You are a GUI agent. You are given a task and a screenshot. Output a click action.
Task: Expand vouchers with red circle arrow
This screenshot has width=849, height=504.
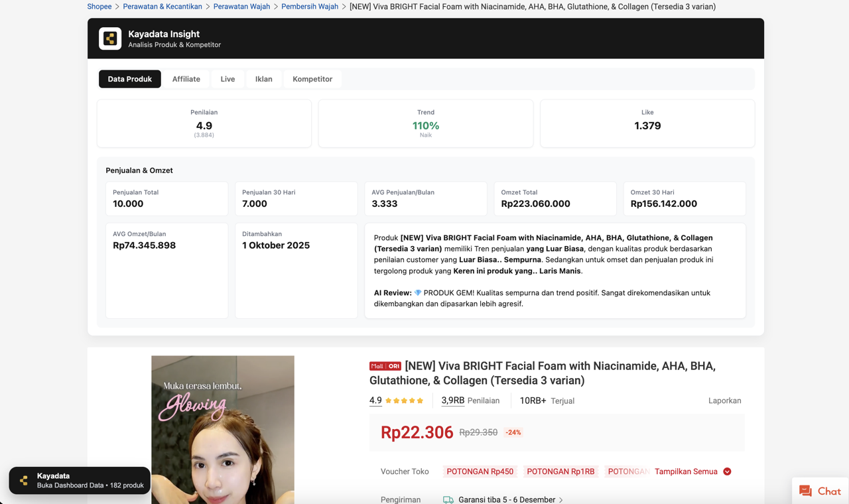click(x=727, y=472)
